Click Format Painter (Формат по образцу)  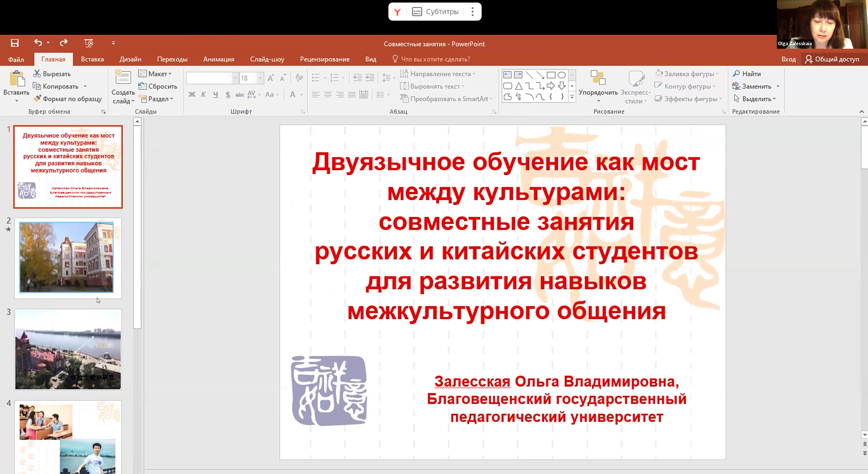coord(67,99)
